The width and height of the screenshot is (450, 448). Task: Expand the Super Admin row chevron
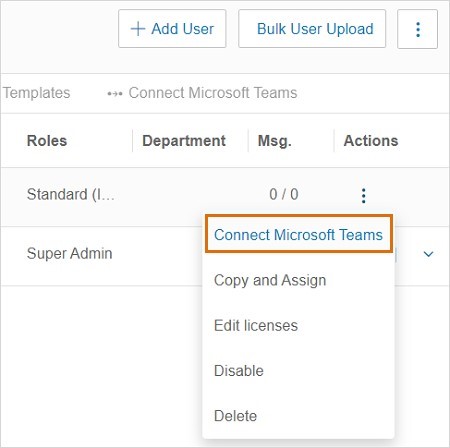428,254
